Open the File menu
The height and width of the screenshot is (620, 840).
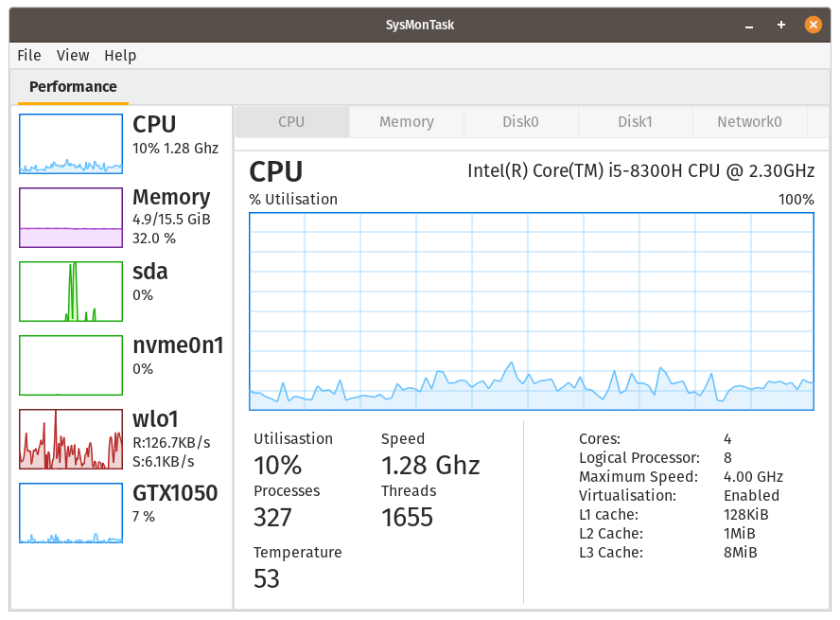coord(28,56)
